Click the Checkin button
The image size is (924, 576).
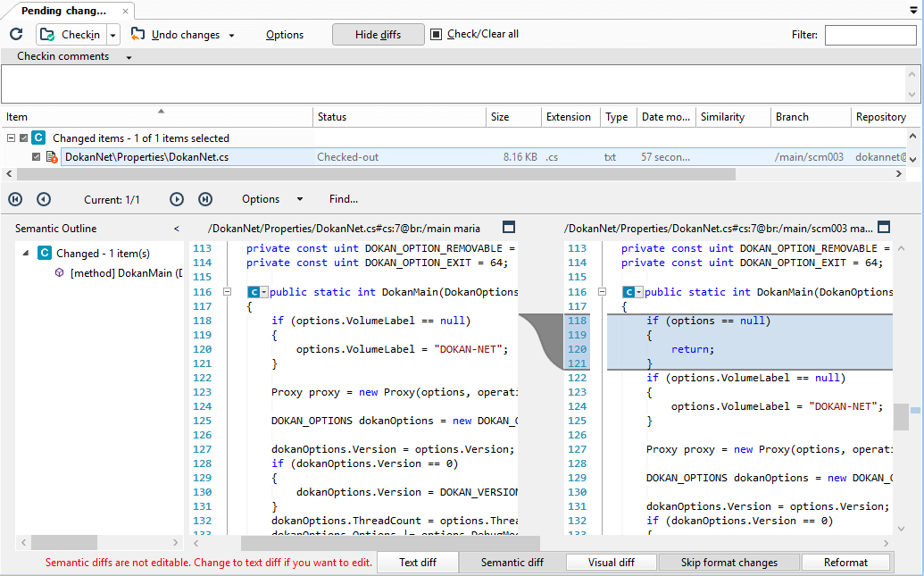click(71, 35)
